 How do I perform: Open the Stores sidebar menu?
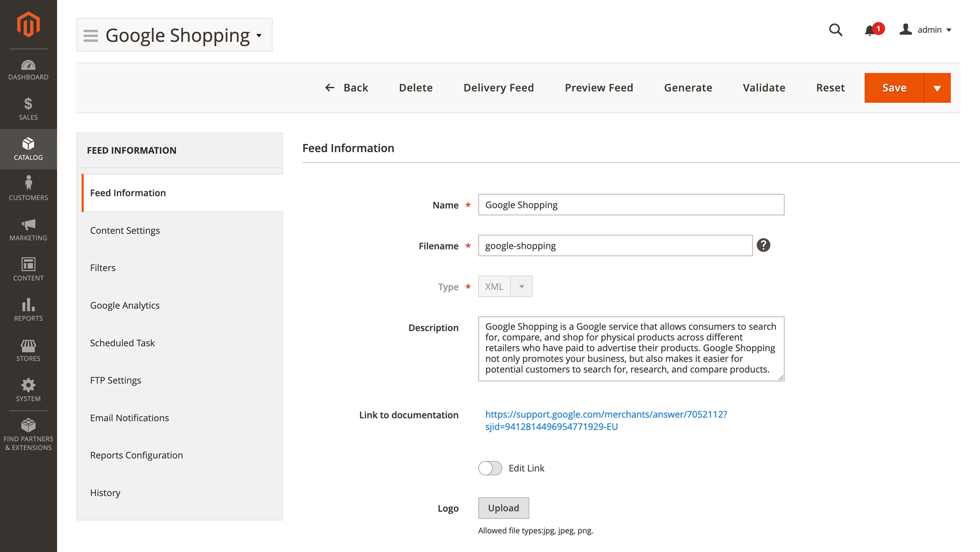(28, 350)
